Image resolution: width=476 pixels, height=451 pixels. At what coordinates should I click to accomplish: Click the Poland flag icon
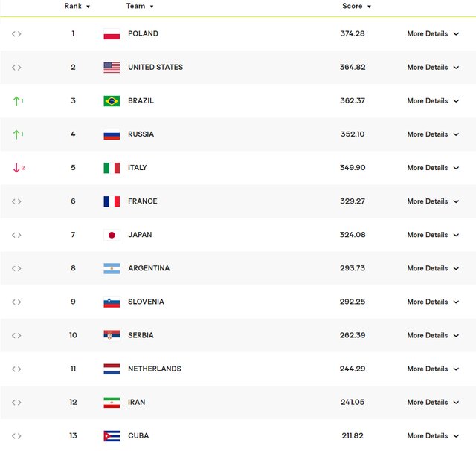click(x=112, y=34)
